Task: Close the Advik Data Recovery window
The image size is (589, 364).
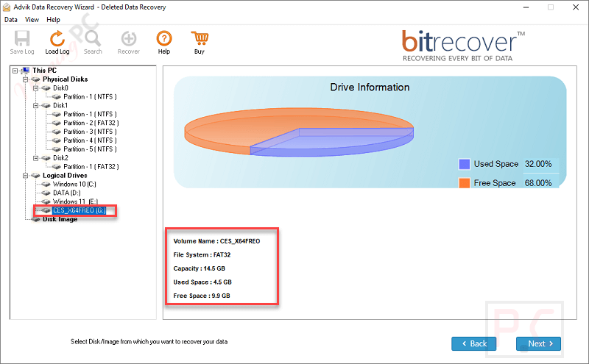Action: point(576,7)
